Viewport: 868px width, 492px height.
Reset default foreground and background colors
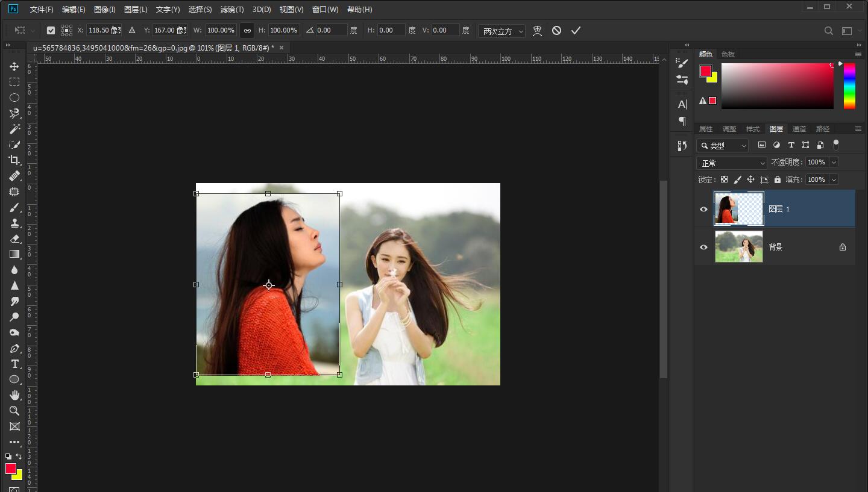pyautogui.click(x=8, y=456)
